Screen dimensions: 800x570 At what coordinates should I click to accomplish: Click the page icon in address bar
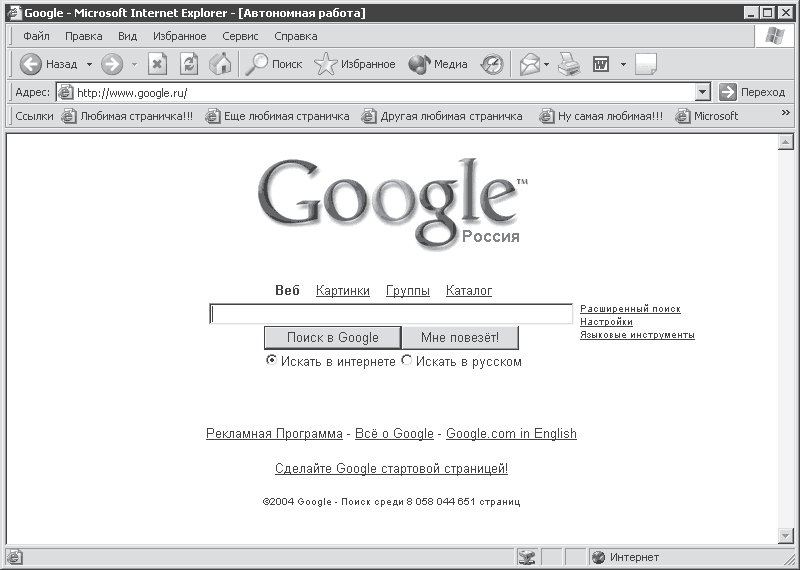pyautogui.click(x=65, y=92)
